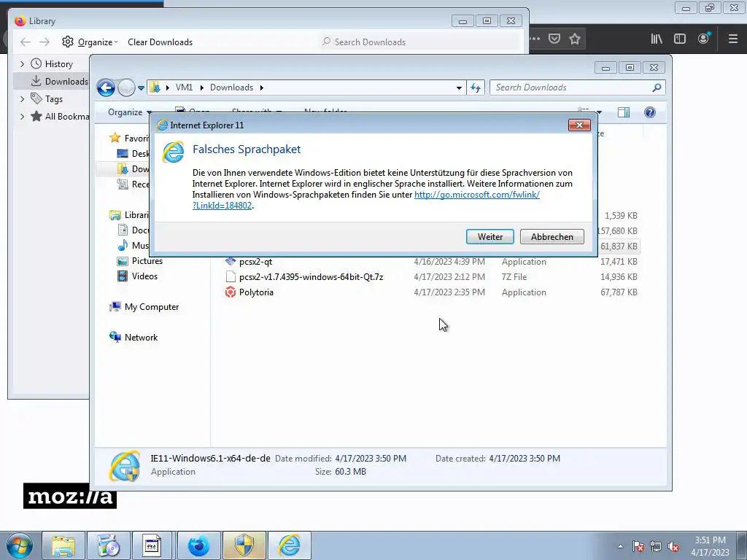The height and width of the screenshot is (560, 747).
Task: Click the search magnifier in Explorer
Action: coord(657,87)
